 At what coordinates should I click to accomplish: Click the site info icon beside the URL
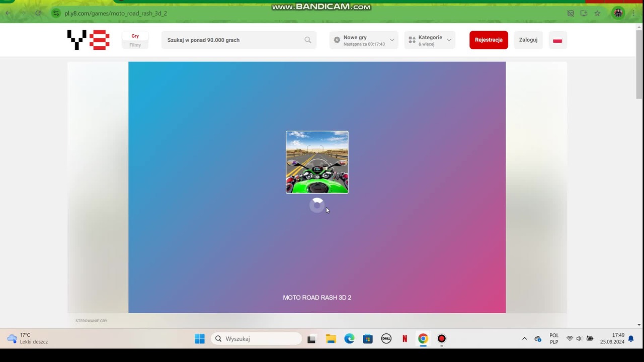click(x=56, y=13)
